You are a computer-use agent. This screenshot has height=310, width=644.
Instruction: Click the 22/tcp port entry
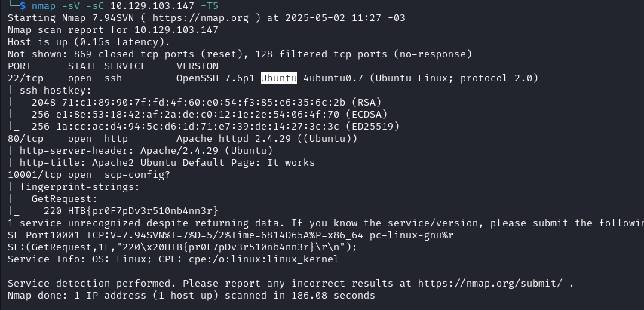pos(26,78)
